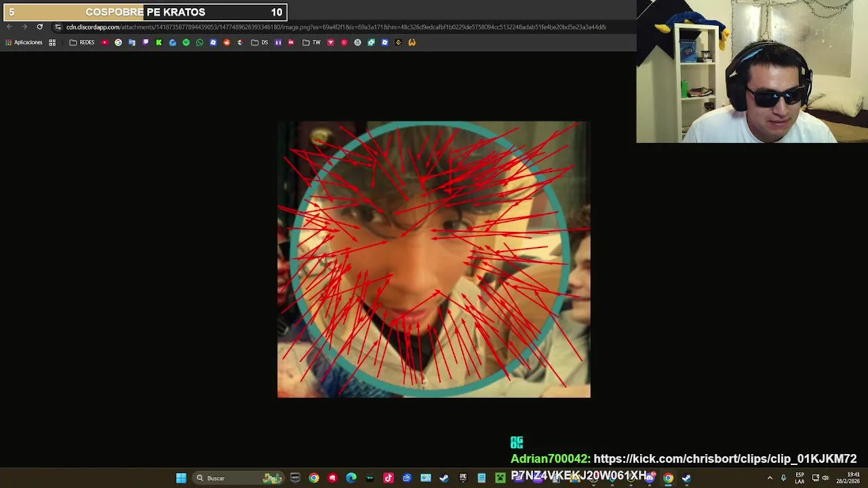Click the microphone tray icon

point(784,479)
